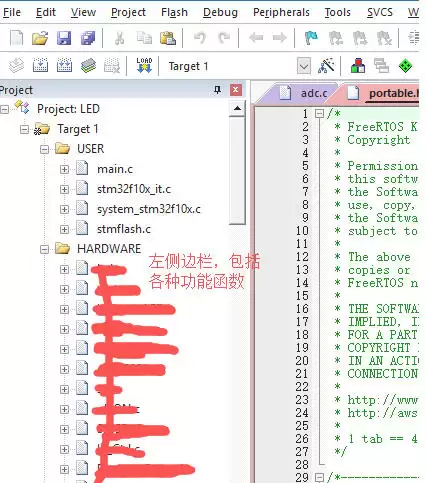426x483 pixels.
Task: Pin the Project panel with pushpin
Action: 217,89
